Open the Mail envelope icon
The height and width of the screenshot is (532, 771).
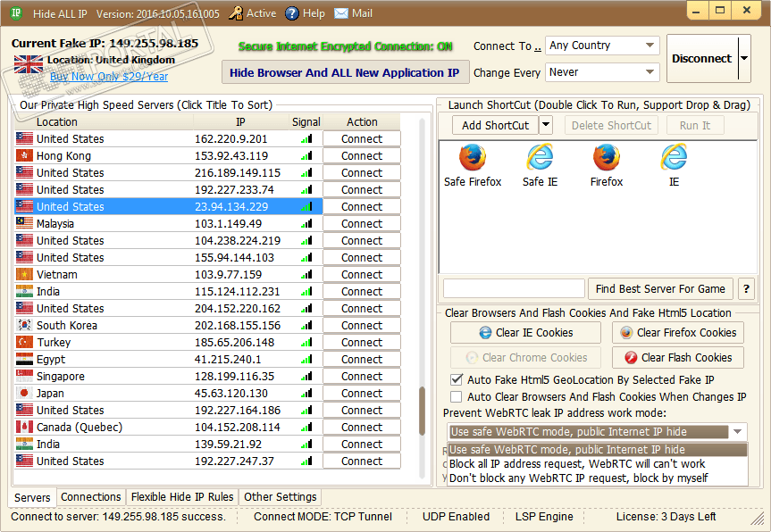click(x=340, y=13)
